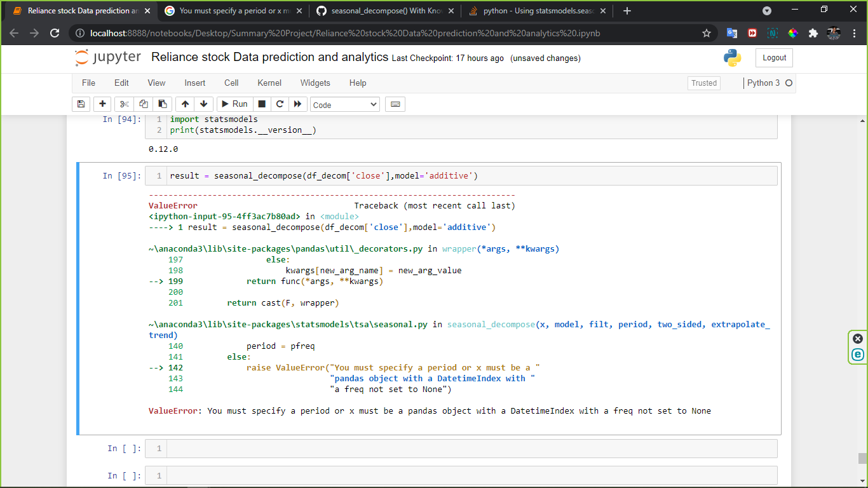Open the Help menu
The height and width of the screenshot is (488, 868).
coord(357,83)
